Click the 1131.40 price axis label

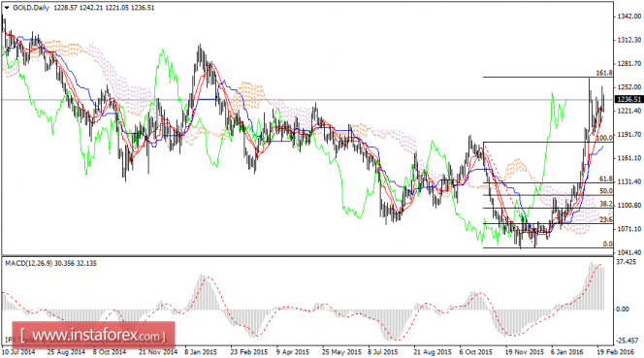(x=628, y=181)
